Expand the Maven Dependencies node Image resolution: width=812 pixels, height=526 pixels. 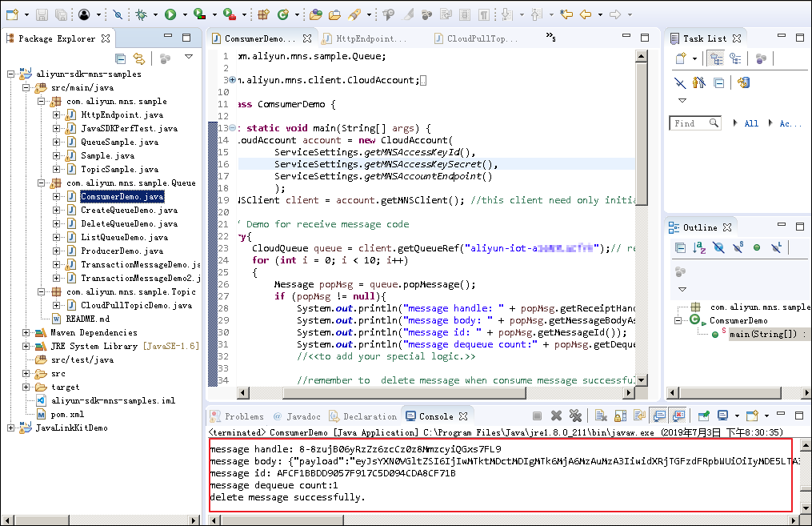click(x=26, y=332)
